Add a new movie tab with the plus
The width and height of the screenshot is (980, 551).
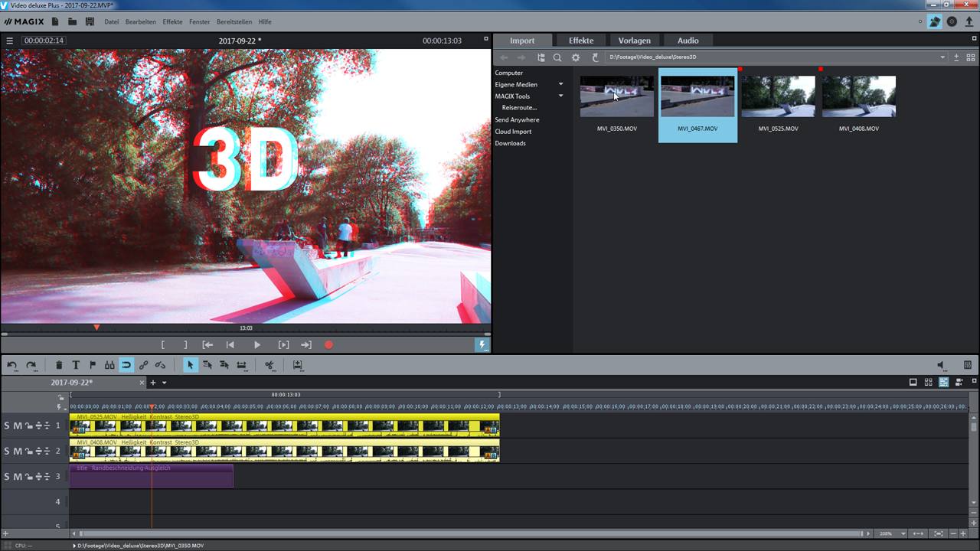[153, 383]
